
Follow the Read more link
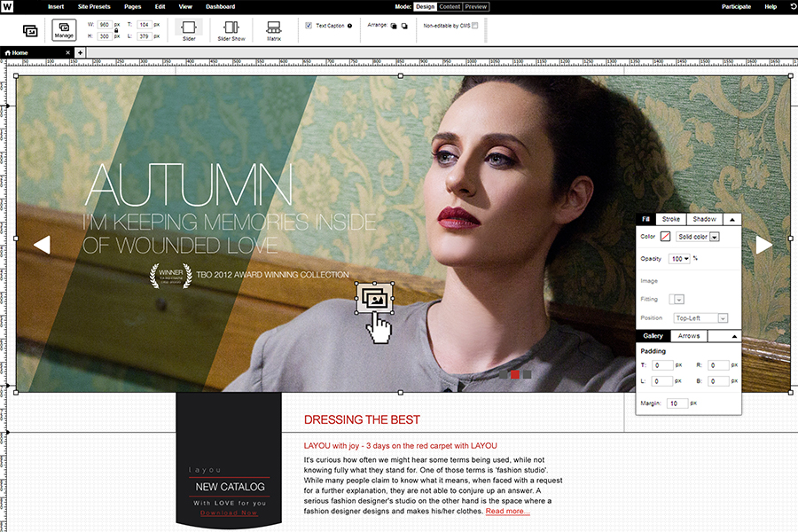coord(507,512)
